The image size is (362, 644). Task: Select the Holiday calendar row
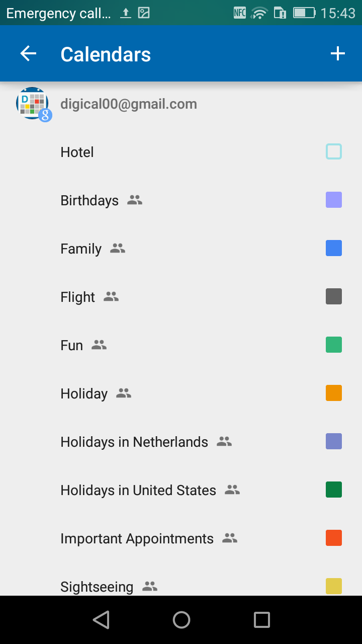pyautogui.click(x=84, y=393)
